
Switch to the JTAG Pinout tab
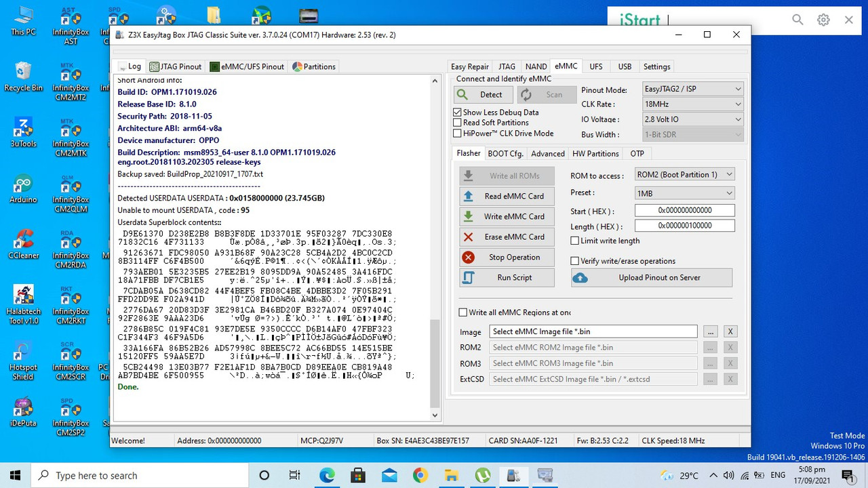tap(176, 66)
